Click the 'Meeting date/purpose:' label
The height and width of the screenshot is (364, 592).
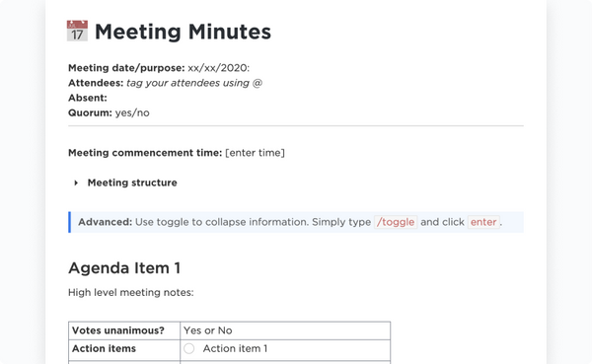click(126, 68)
